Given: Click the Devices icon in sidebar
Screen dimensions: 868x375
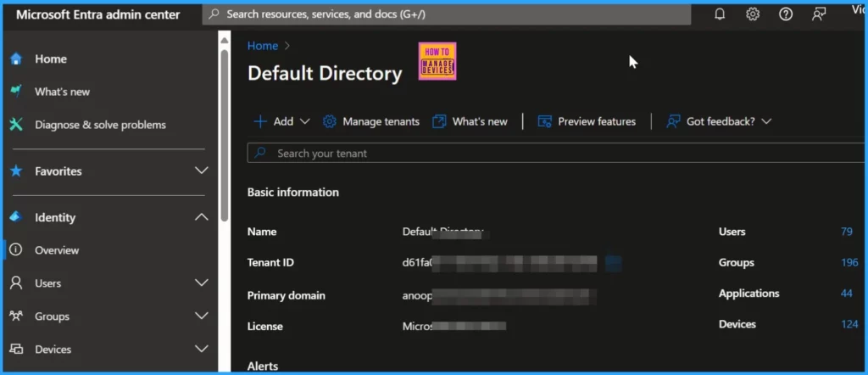Looking at the screenshot, I should pyautogui.click(x=16, y=349).
